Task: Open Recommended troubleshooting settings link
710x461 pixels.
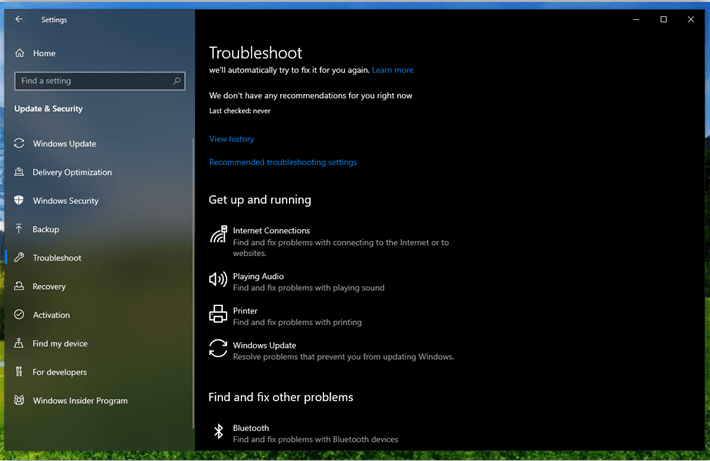Action: coord(282,162)
